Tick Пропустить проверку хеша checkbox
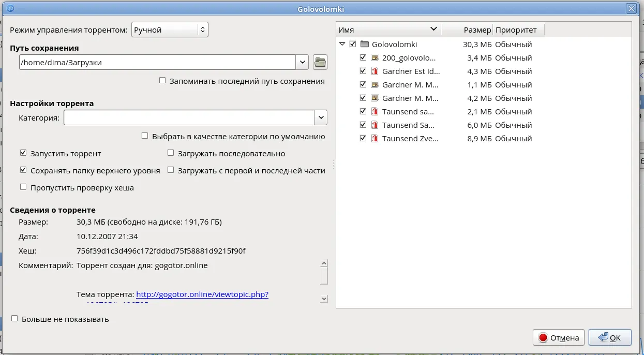Screen dimensions: 644x355 point(23,187)
